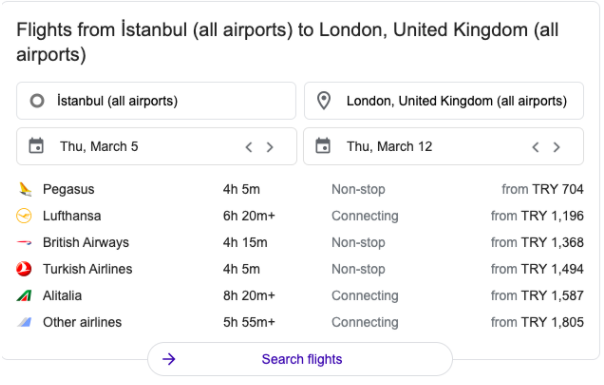Edit the İstanbul (all airports) origin field

pyautogui.click(x=156, y=101)
